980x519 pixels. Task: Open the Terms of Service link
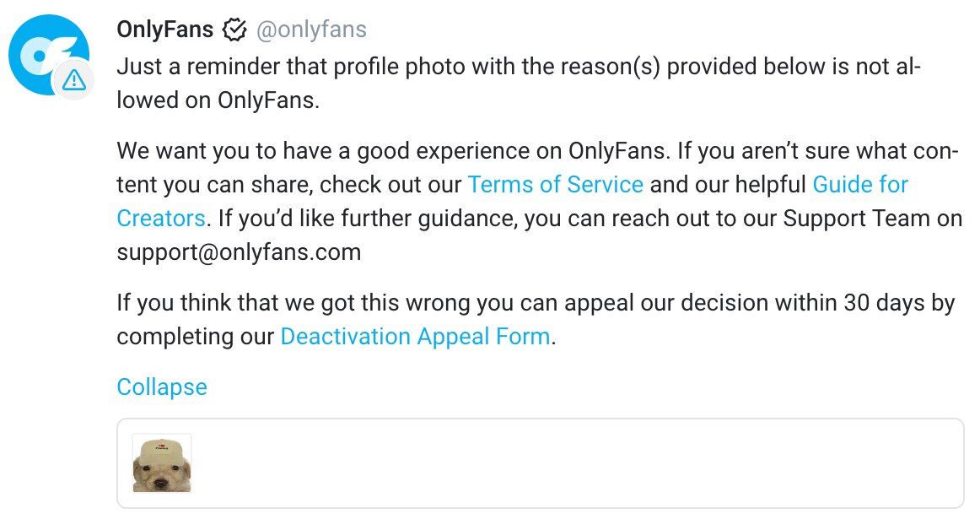coord(555,184)
